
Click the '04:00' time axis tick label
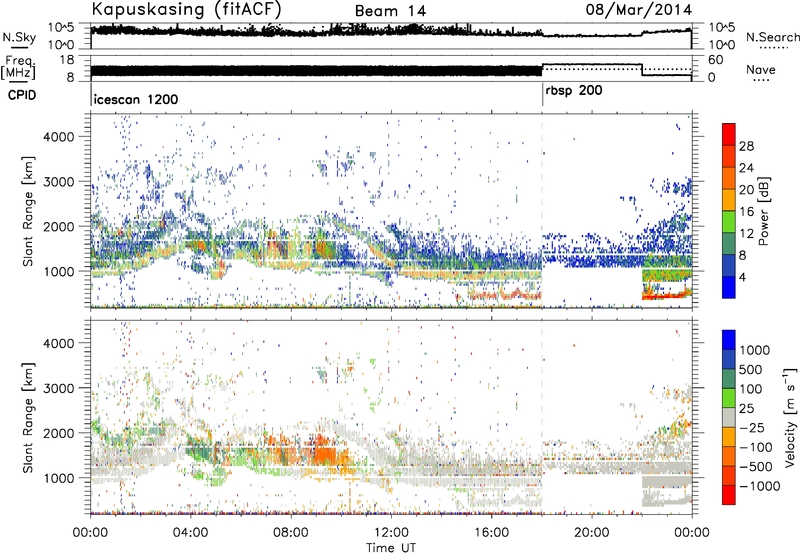pos(190,533)
